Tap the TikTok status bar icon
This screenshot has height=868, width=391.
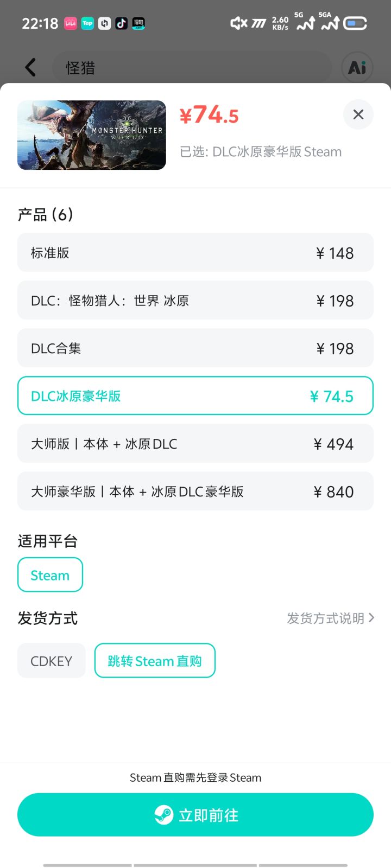(122, 23)
